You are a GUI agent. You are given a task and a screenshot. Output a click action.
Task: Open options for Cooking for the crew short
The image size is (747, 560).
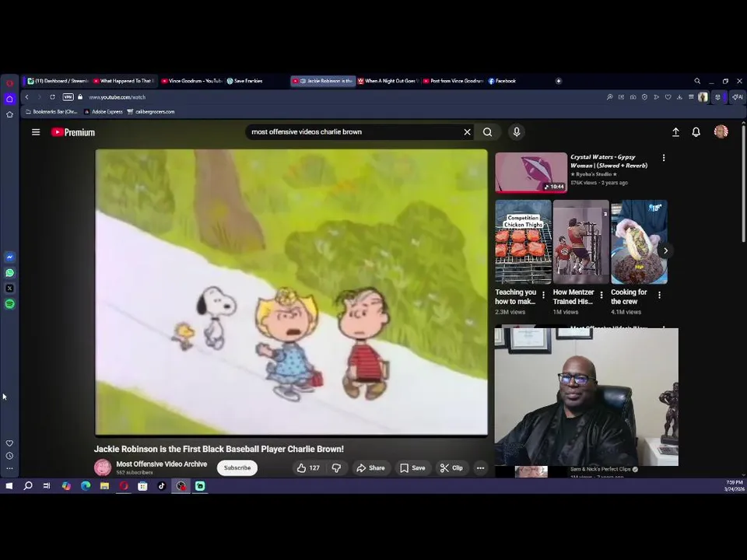659,296
